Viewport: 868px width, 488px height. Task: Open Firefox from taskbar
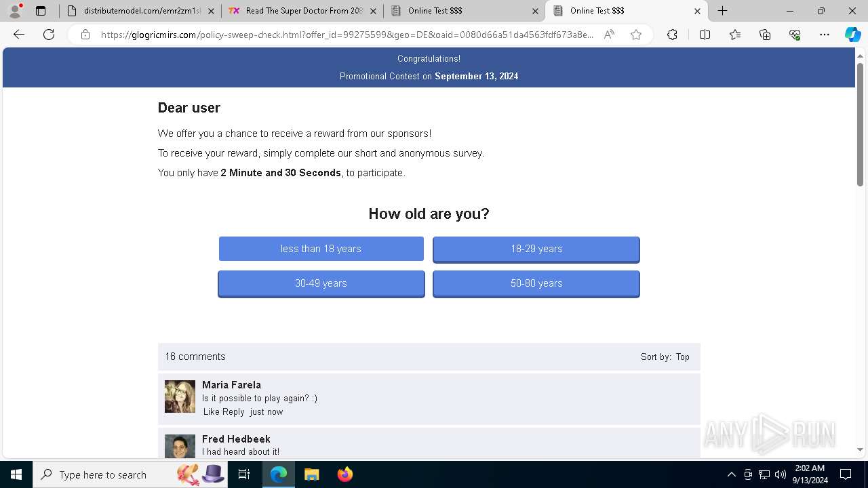(x=344, y=474)
